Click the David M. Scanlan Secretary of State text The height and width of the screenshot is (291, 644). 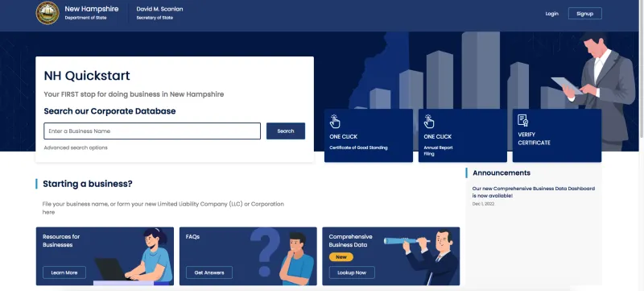(x=159, y=13)
